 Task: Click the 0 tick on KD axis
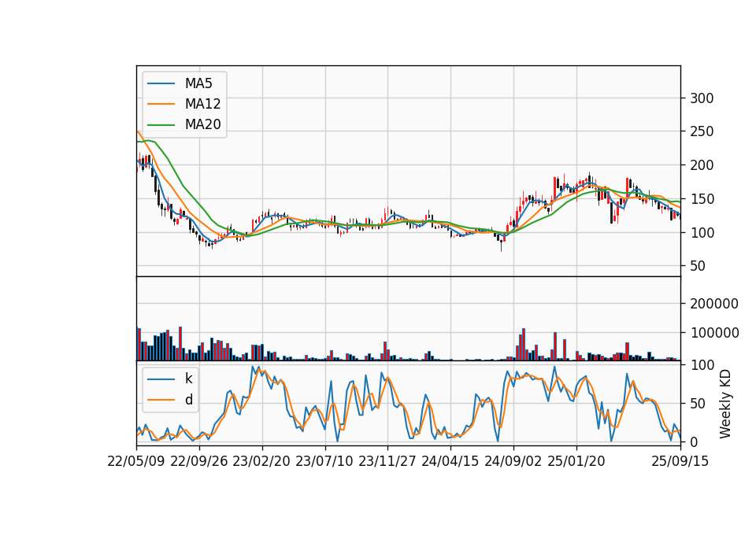pyautogui.click(x=694, y=441)
